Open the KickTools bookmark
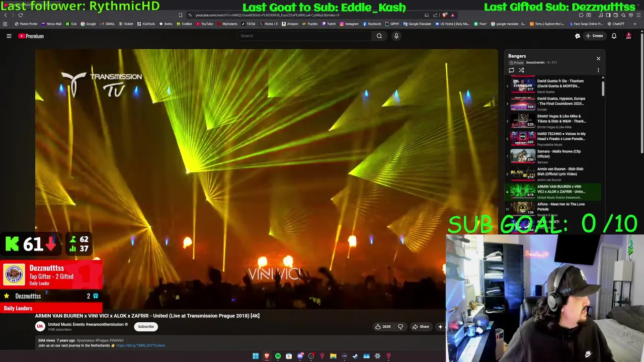Screen dimensions: 644x362 146,24
